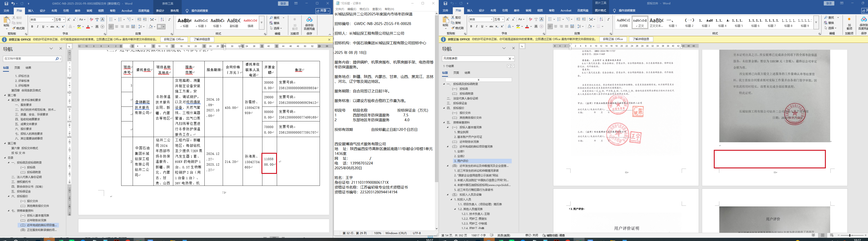The width and height of the screenshot is (868, 241).
Task: Click the Save icon in 招标文件 Word title bar
Action: (6, 3)
